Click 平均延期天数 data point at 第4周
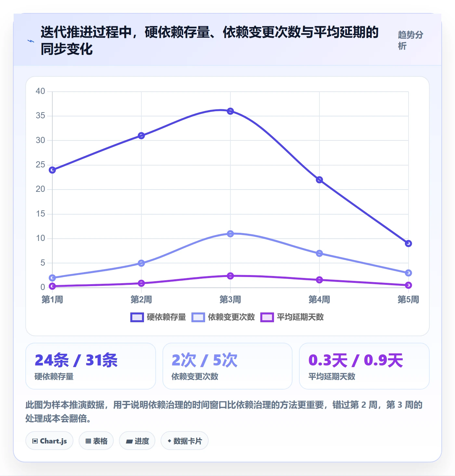The width and height of the screenshot is (455, 476). pyautogui.click(x=319, y=280)
